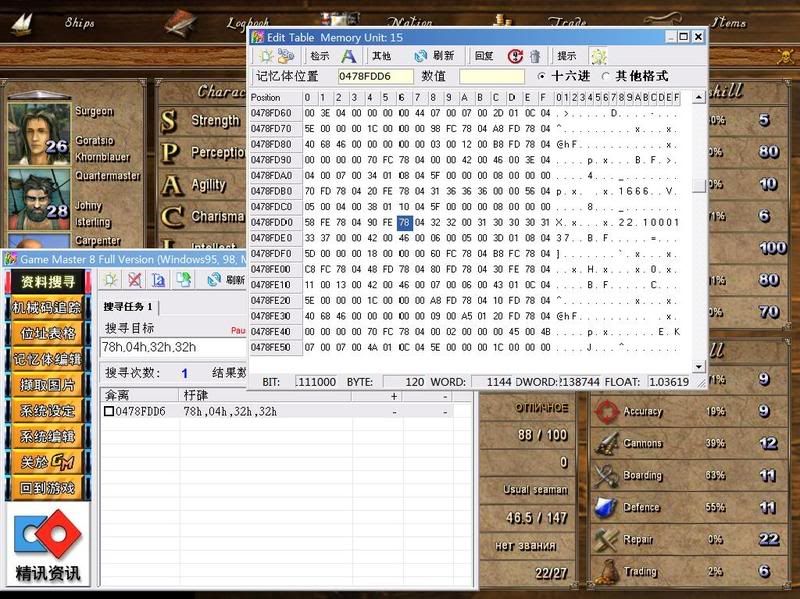Select the 十六进 hexadecimal radio button
This screenshot has width=800, height=599.
point(541,77)
